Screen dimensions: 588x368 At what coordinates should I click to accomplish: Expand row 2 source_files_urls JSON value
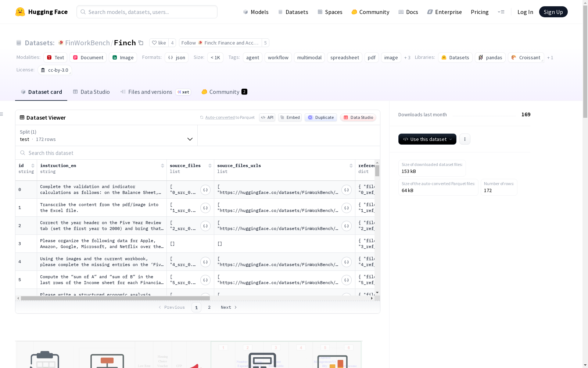coord(347,226)
